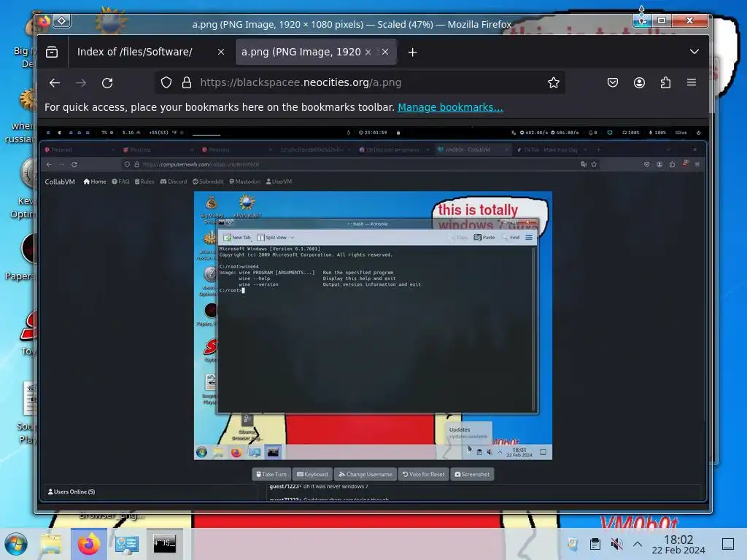Reload the current page
The image size is (747, 560).
click(x=107, y=83)
